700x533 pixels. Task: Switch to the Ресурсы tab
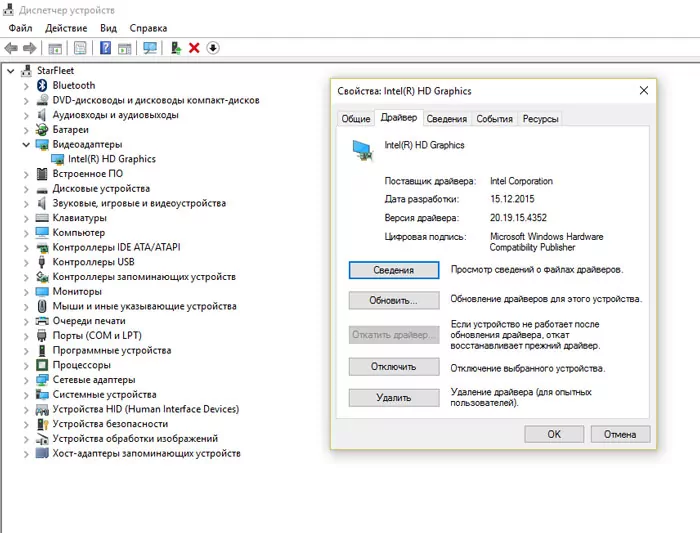point(540,119)
